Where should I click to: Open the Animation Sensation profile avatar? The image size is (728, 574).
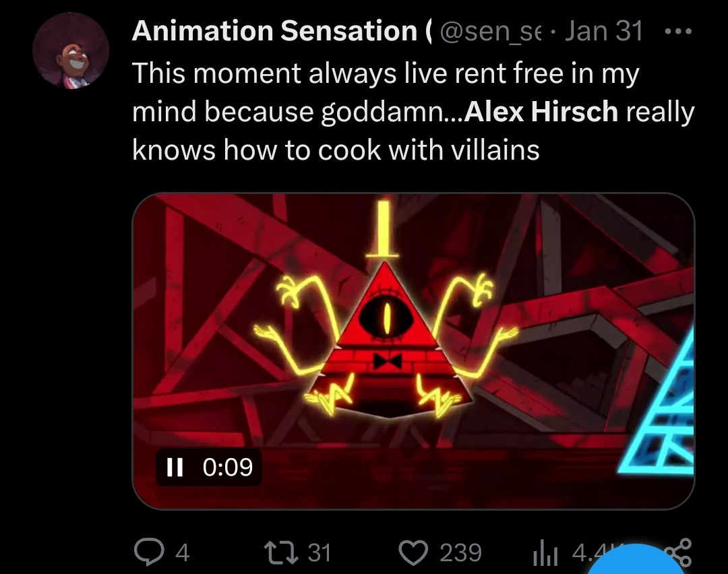click(71, 50)
